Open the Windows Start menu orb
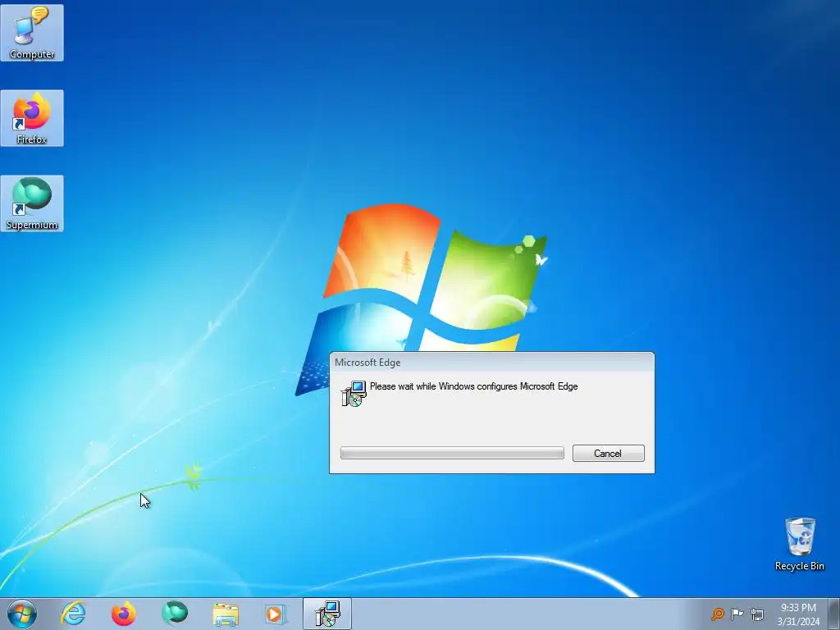This screenshot has height=630, width=840. pyautogui.click(x=22, y=614)
